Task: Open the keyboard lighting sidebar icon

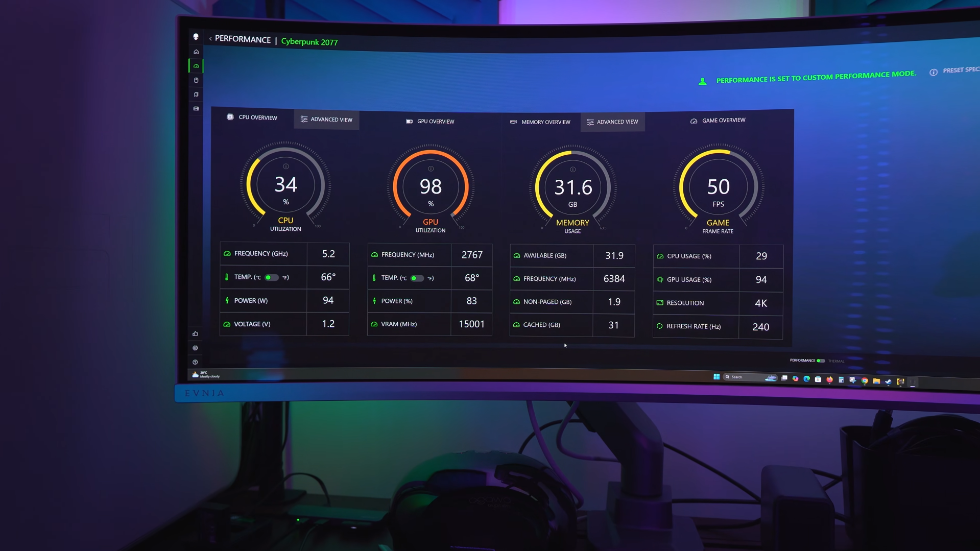Action: click(196, 109)
